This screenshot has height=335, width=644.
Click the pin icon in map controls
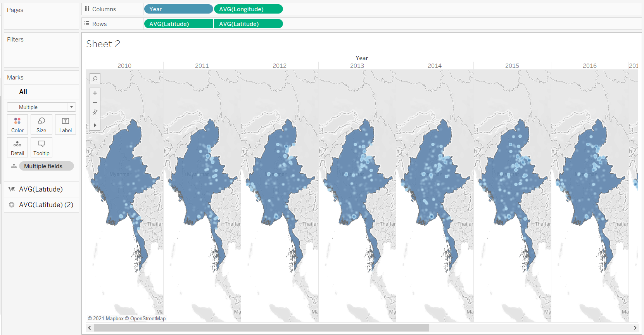[95, 112]
